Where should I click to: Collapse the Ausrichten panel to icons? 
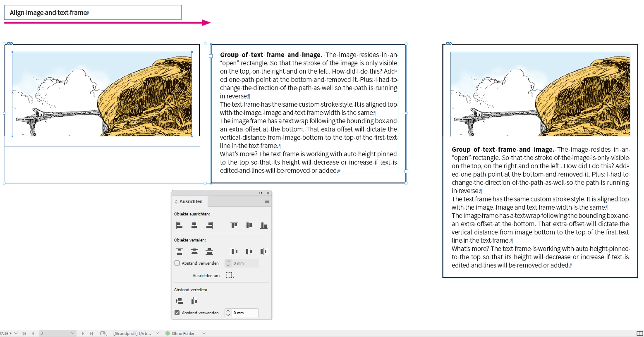click(261, 193)
